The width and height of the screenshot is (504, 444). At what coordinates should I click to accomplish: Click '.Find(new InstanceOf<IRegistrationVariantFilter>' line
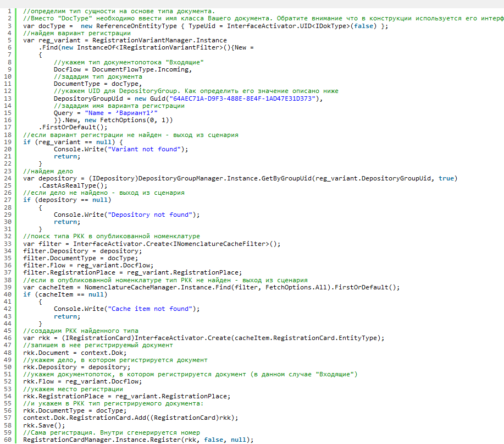click(146, 48)
